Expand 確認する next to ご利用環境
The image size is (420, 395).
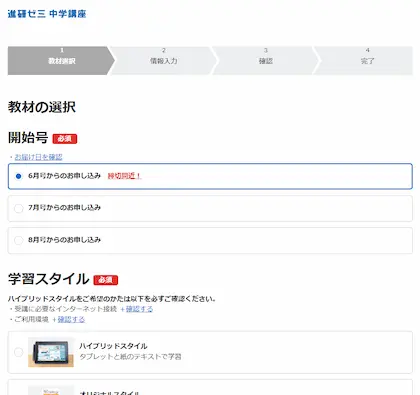tap(71, 319)
